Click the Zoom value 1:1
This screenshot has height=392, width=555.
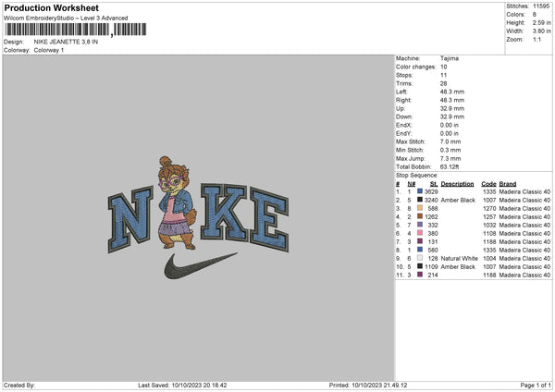pos(536,39)
